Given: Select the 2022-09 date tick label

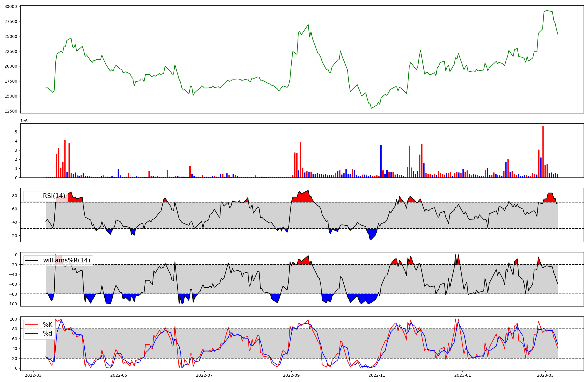Looking at the screenshot, I should 291,375.
